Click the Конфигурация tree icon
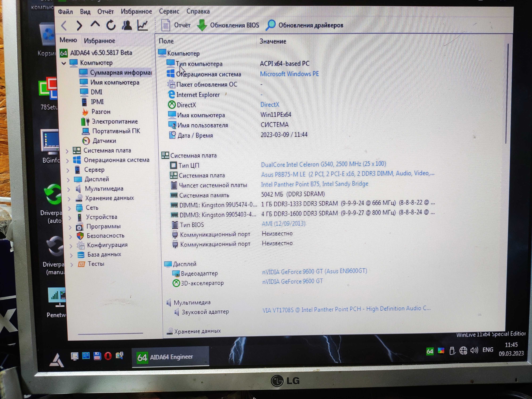Viewport: 532px width, 399px height. [81, 245]
